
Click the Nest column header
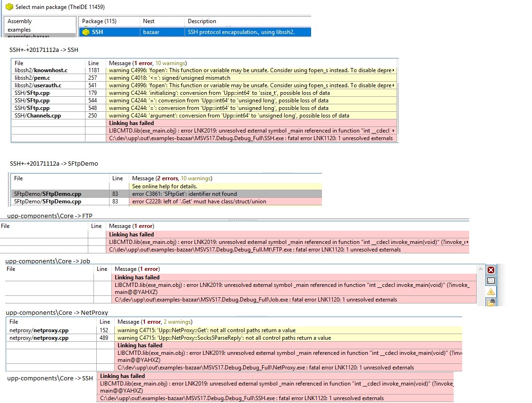coord(149,21)
